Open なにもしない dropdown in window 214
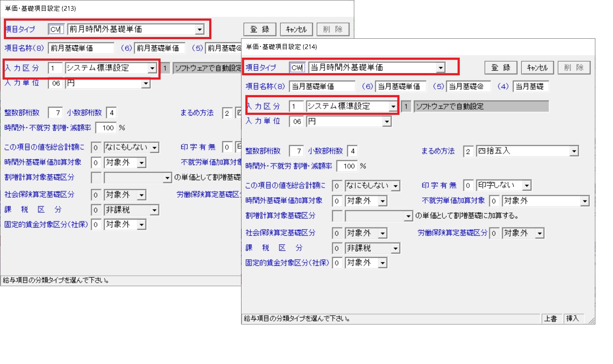The image size is (613, 364). [x=396, y=186]
